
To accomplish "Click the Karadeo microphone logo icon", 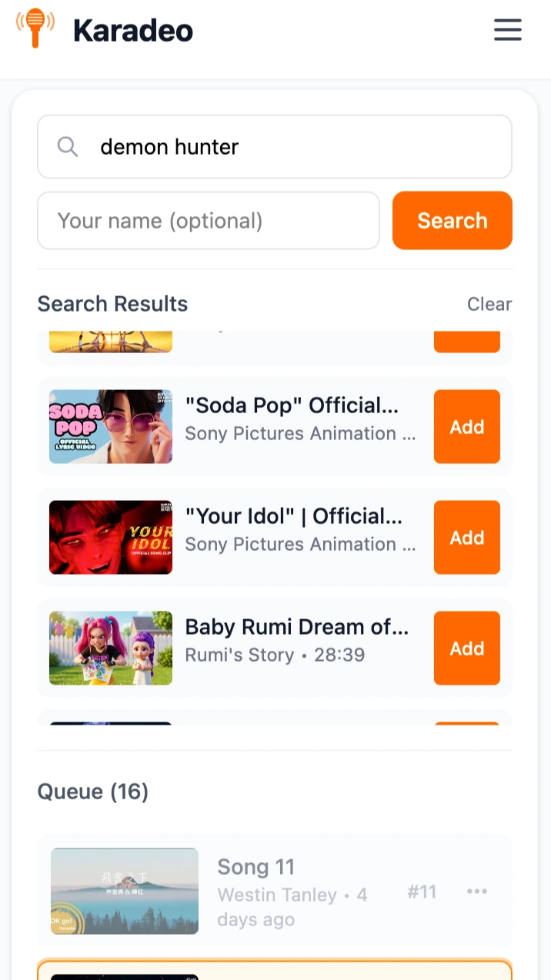I will pyautogui.click(x=35, y=28).
